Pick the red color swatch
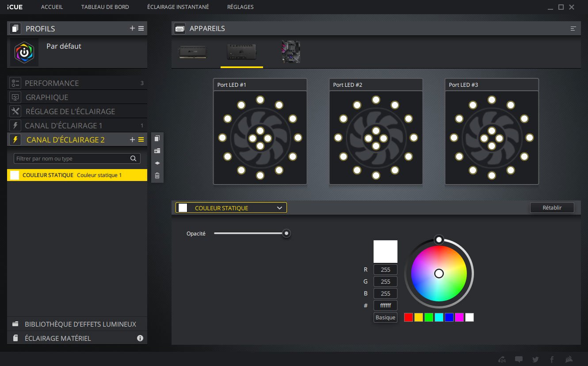Screen dimensions: 588x366 click(x=409, y=317)
